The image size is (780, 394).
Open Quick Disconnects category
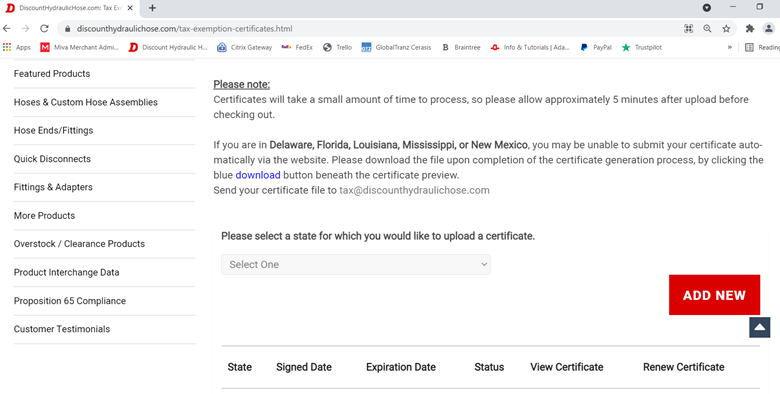pos(52,159)
